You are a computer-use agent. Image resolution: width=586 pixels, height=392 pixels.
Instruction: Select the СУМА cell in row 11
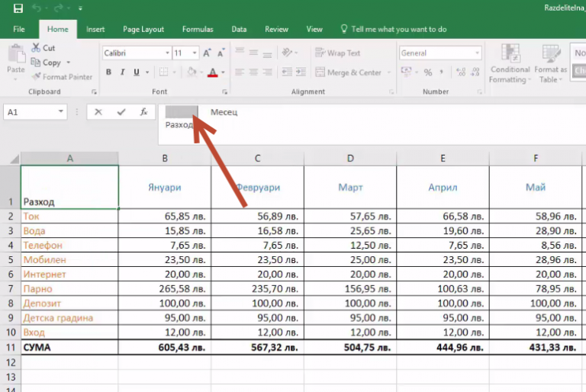click(69, 347)
